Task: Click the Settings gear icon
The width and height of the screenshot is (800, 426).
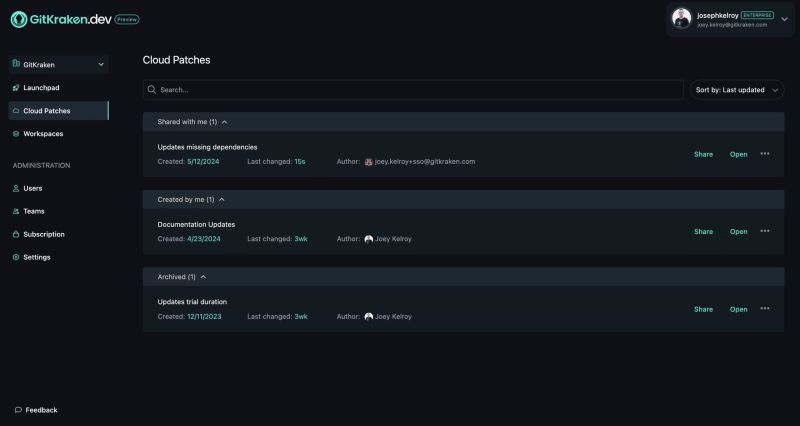Action: point(16,257)
